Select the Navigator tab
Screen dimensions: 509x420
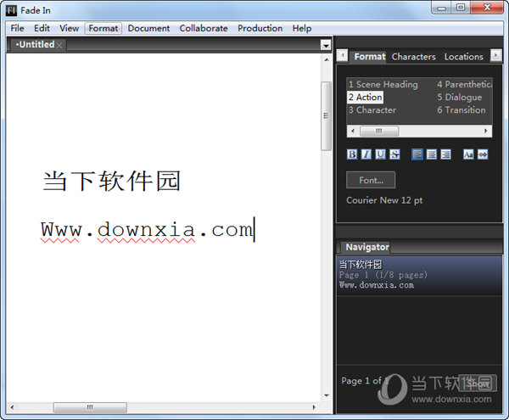coord(367,247)
